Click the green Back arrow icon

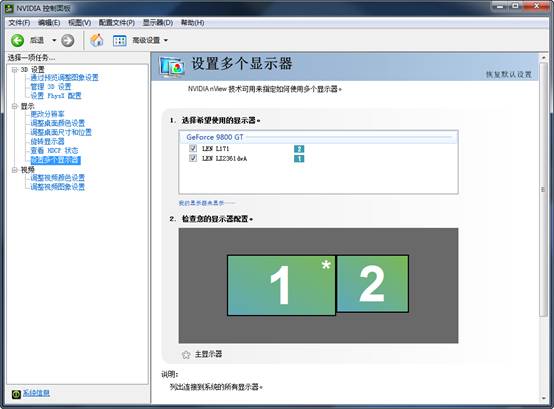click(x=17, y=40)
